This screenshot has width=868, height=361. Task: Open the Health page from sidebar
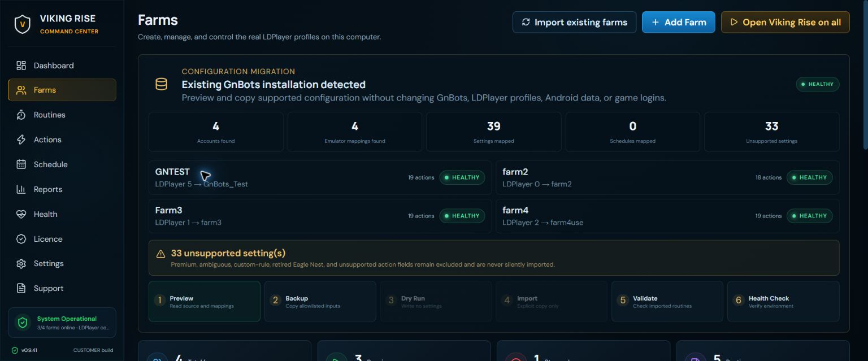click(x=62, y=214)
